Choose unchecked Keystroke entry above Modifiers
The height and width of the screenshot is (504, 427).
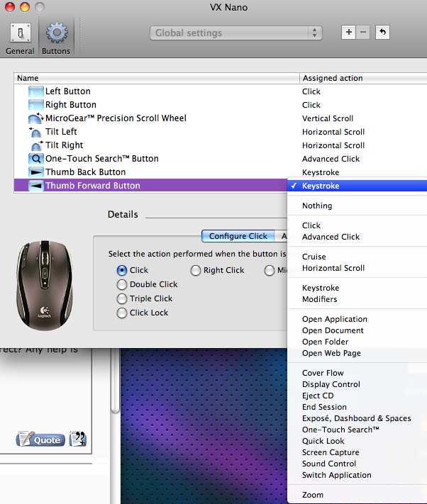click(x=357, y=288)
